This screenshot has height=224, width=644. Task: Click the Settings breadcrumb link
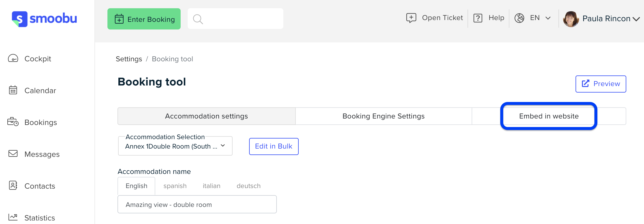pos(129,59)
